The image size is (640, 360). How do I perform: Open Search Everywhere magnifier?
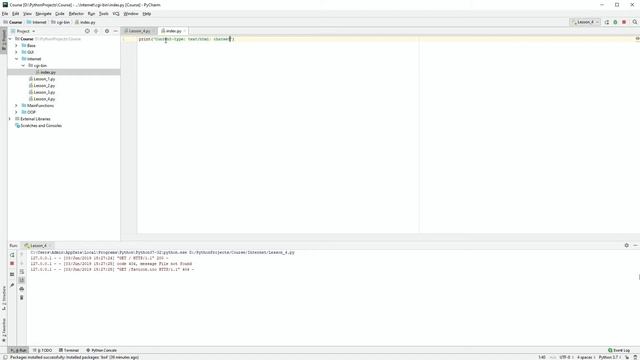(635, 22)
